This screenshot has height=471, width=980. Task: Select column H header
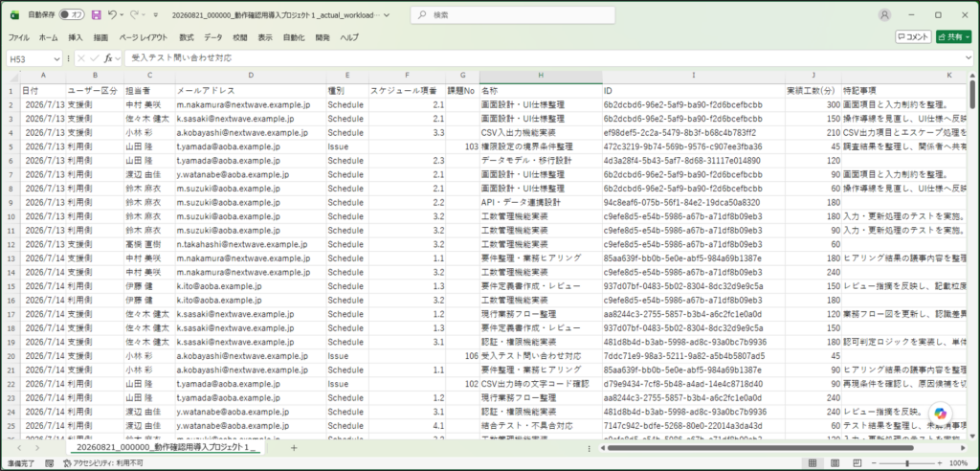pos(542,75)
